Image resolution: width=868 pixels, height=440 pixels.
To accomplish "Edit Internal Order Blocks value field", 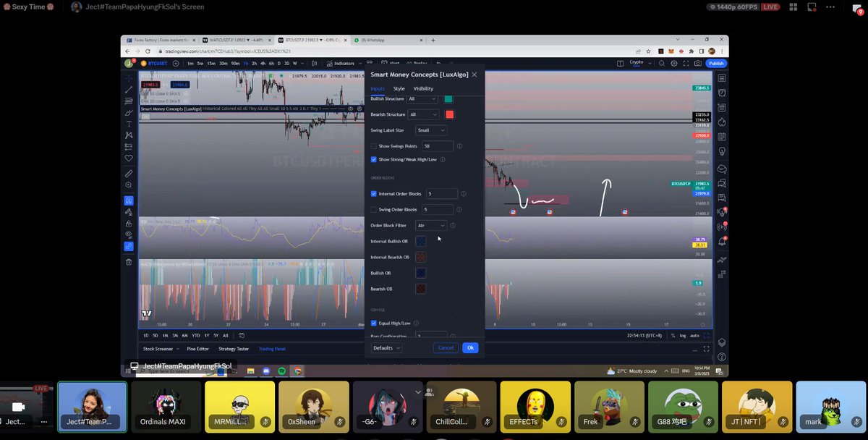I will (441, 193).
